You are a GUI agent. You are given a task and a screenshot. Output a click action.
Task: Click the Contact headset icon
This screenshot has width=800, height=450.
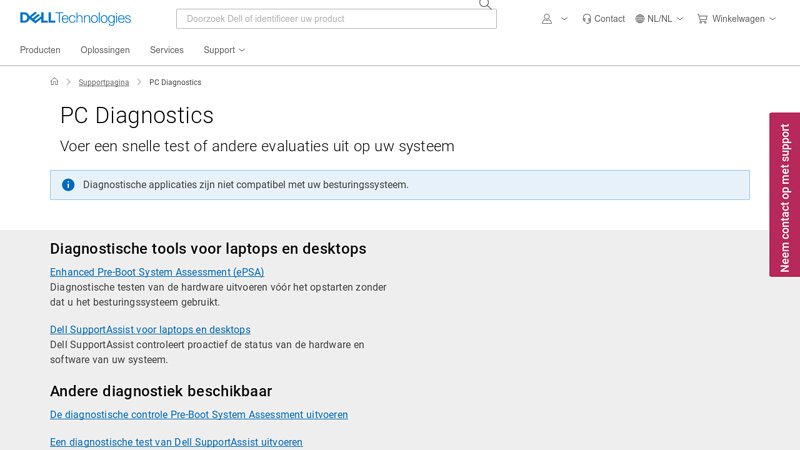point(587,18)
